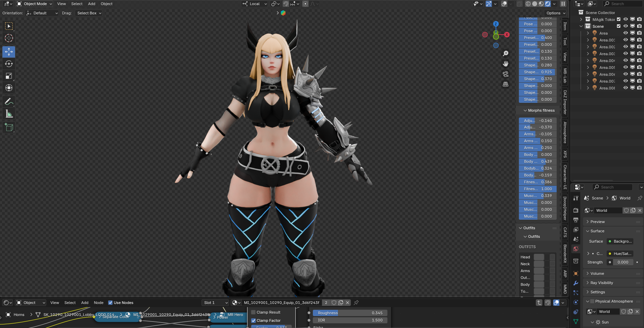The width and height of the screenshot is (644, 328).
Task: Switch perspective/orthographic with the grid gizmo
Action: (x=506, y=84)
